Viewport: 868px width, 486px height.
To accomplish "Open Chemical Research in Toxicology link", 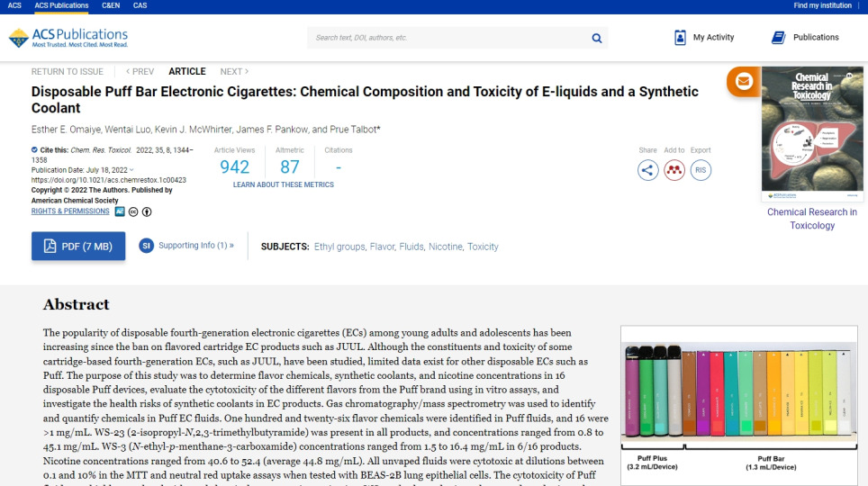I will [x=812, y=219].
